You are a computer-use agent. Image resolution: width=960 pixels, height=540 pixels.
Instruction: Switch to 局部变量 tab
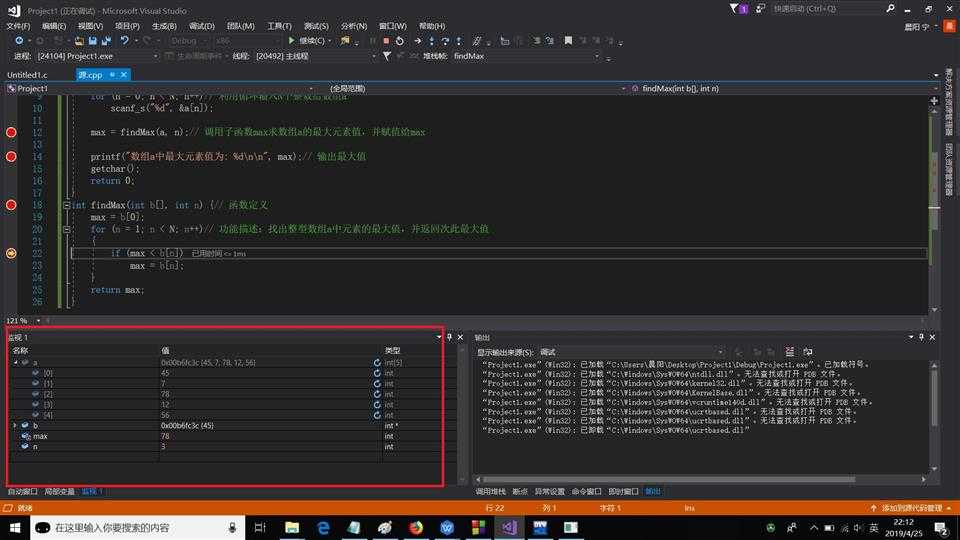(59, 492)
